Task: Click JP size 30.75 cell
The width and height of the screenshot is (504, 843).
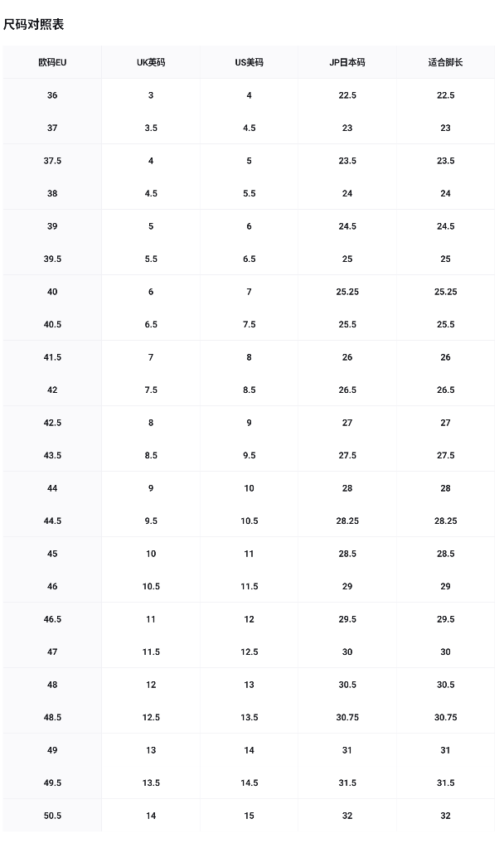Action: pos(347,718)
